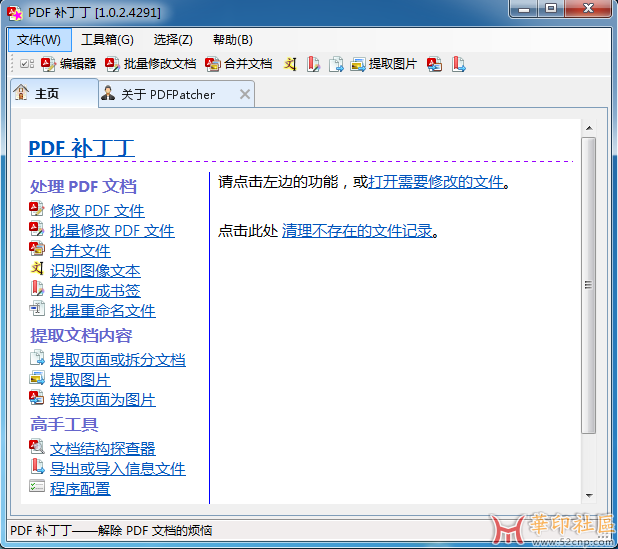Viewport: 618px width, 549px height.
Task: Click icon beside 程序配置
Action: 37,486
